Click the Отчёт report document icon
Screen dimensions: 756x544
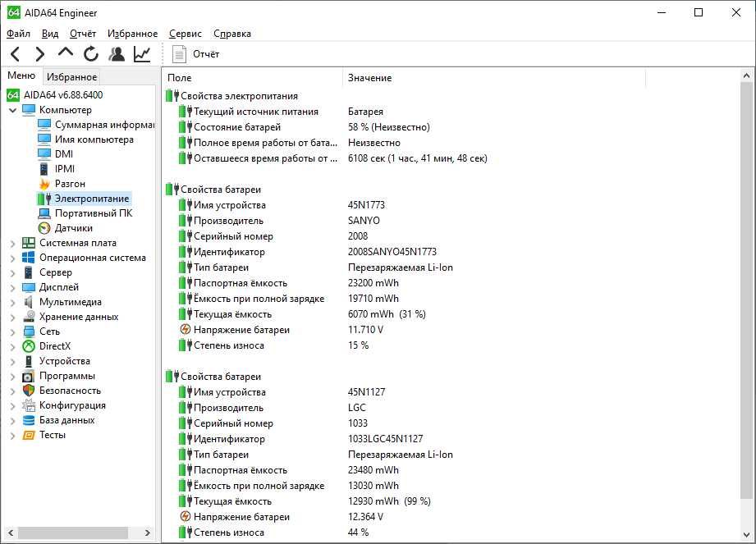[180, 54]
